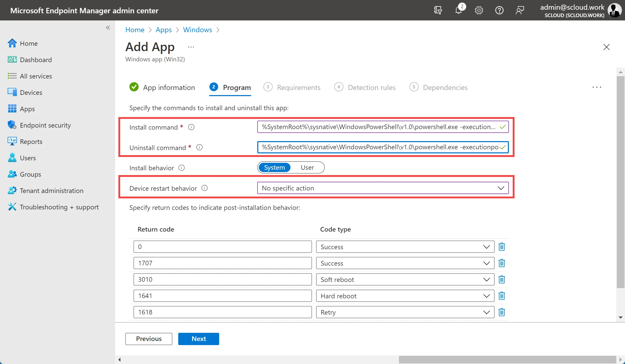This screenshot has width=625, height=364.
Task: Click the vertical scrollbar thumb
Action: point(620,182)
